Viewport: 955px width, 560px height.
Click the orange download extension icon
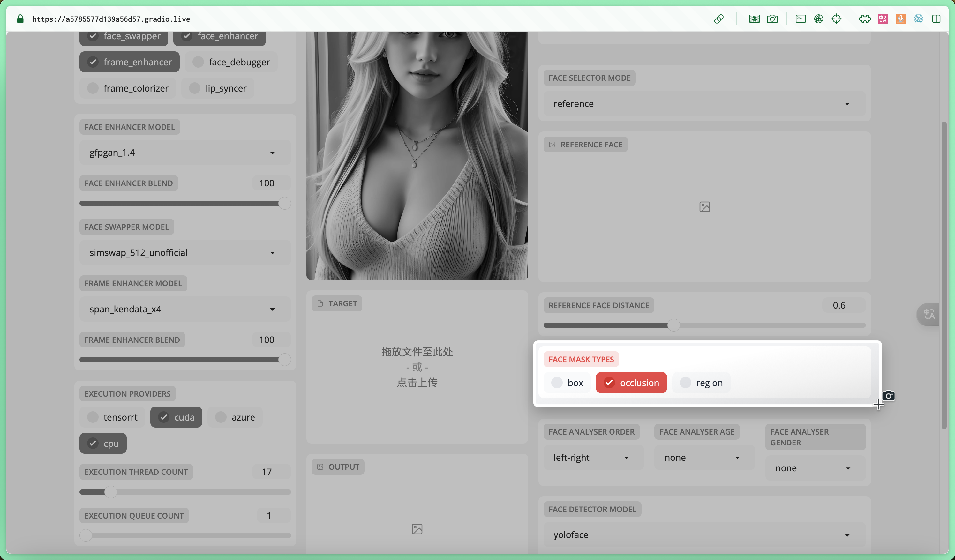click(x=900, y=19)
